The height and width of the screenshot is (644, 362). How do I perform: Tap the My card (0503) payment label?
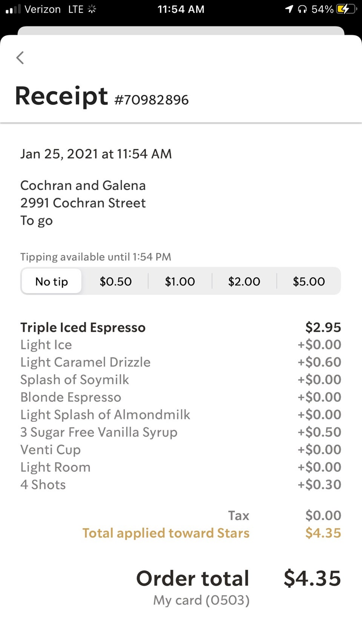click(x=201, y=600)
